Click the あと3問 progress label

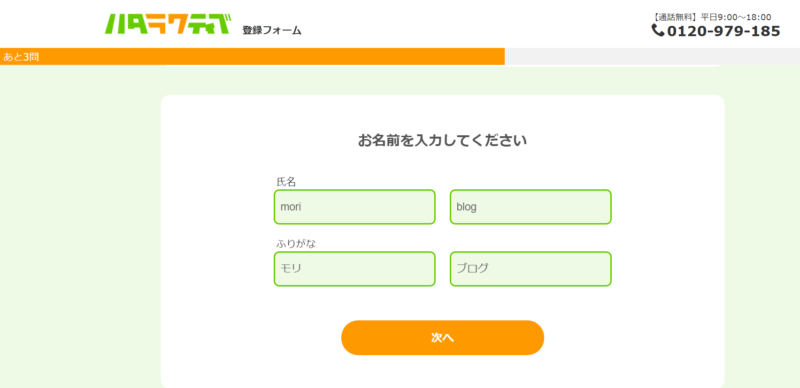21,57
